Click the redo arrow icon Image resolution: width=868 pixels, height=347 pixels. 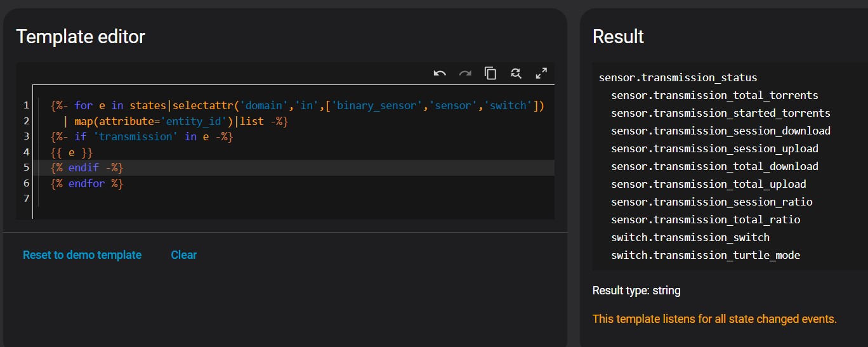(x=465, y=74)
